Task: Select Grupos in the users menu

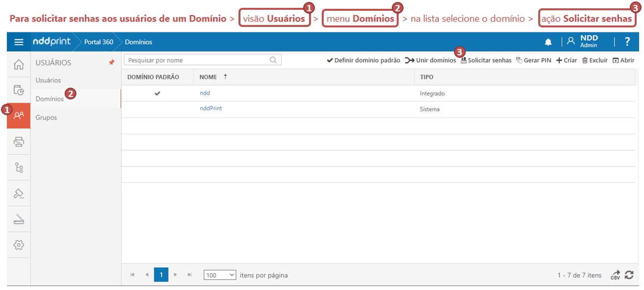Action: [47, 118]
